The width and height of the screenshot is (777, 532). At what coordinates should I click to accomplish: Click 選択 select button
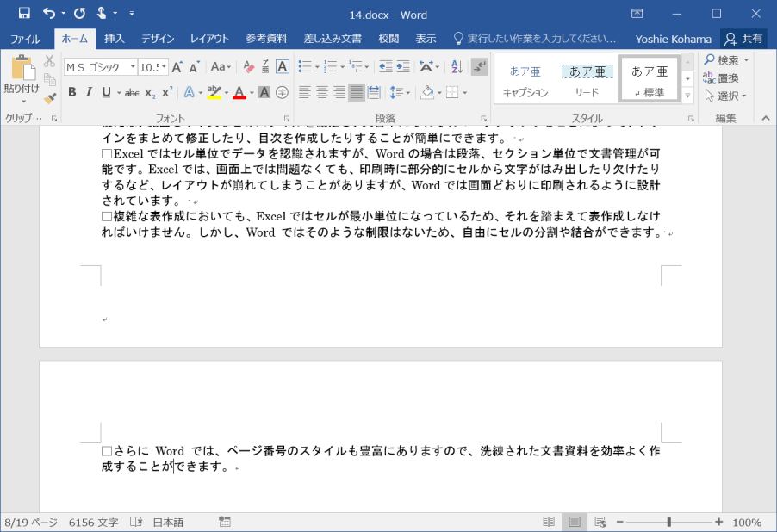tap(726, 96)
